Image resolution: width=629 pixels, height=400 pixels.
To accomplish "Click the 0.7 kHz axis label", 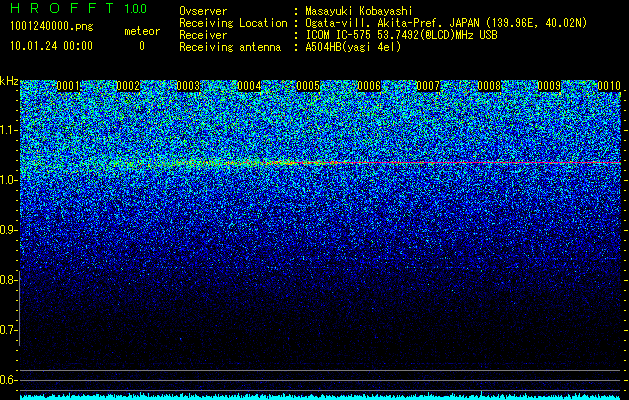I will click(8, 330).
